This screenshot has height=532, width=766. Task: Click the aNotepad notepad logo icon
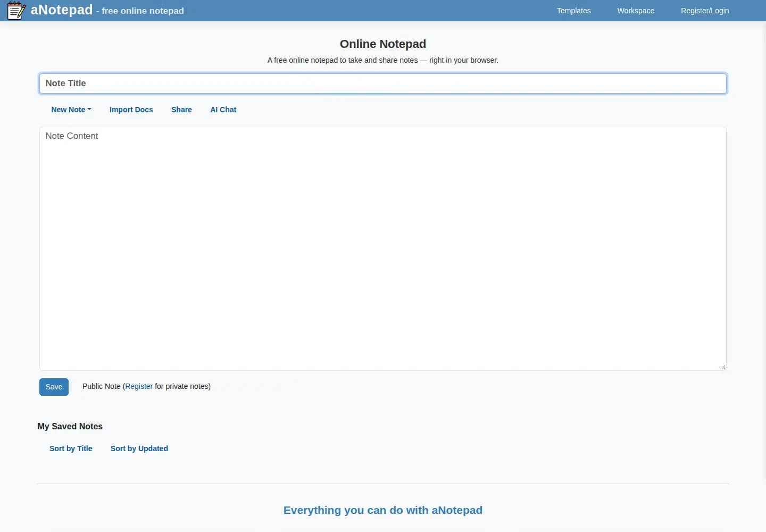16,10
